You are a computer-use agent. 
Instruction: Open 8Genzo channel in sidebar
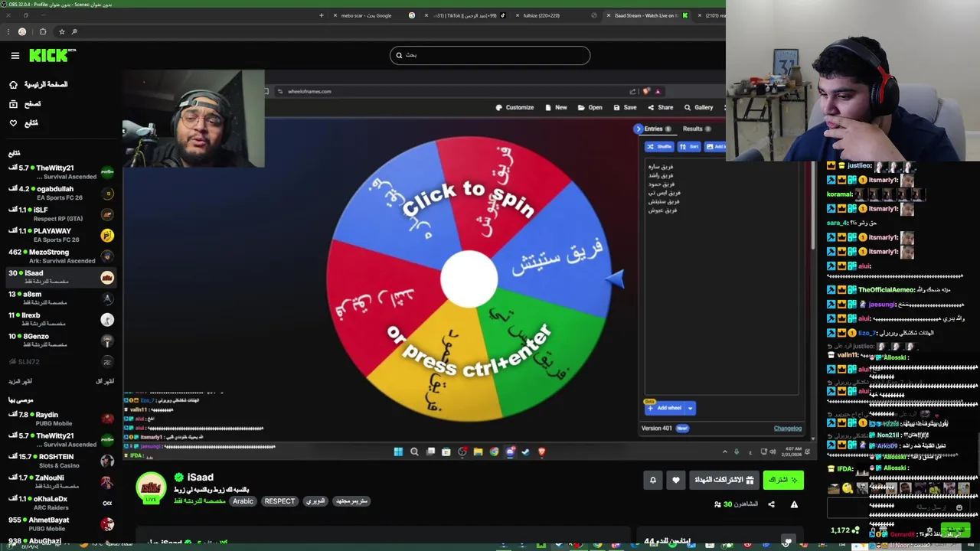pos(60,341)
